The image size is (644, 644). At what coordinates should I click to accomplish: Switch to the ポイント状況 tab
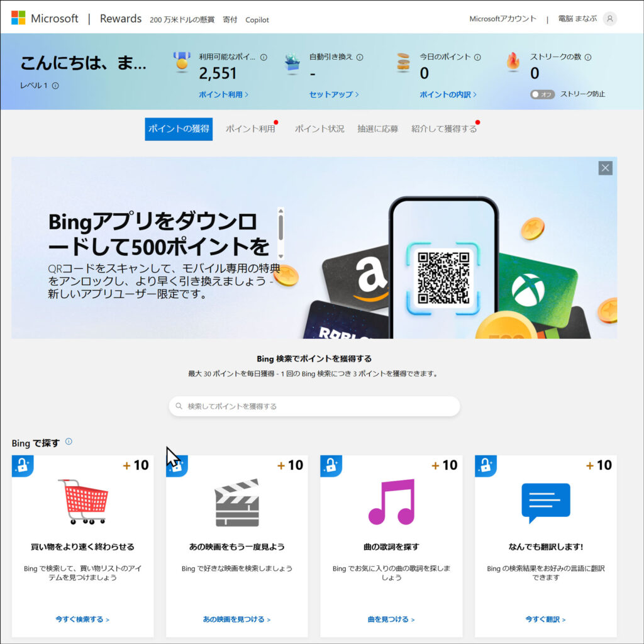[x=319, y=129]
